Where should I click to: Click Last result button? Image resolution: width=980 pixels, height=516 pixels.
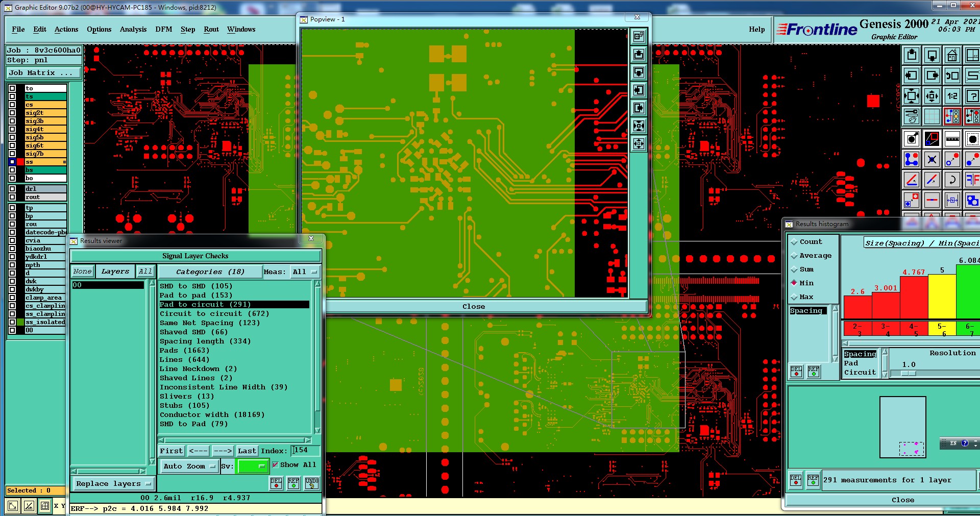click(247, 451)
